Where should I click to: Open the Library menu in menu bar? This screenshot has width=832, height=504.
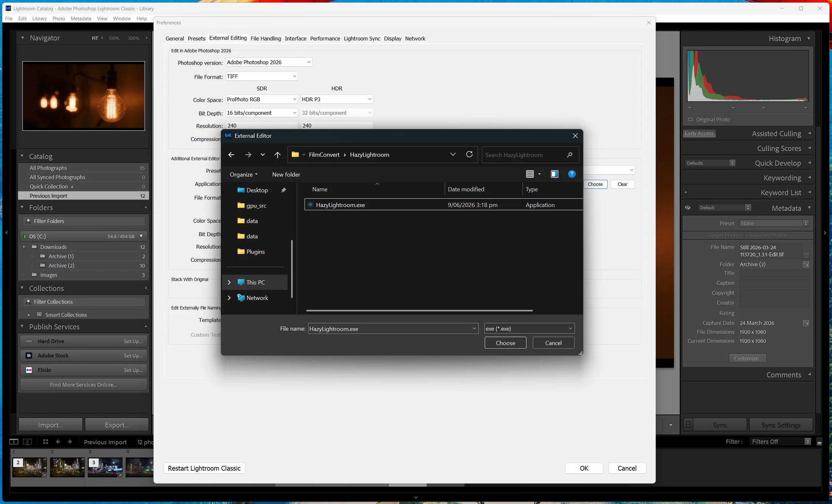[39, 19]
